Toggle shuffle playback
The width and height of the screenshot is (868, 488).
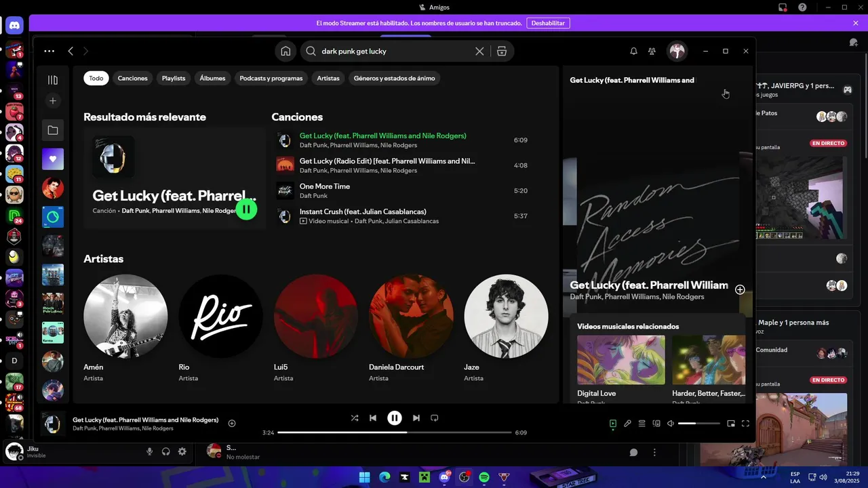coord(355,418)
